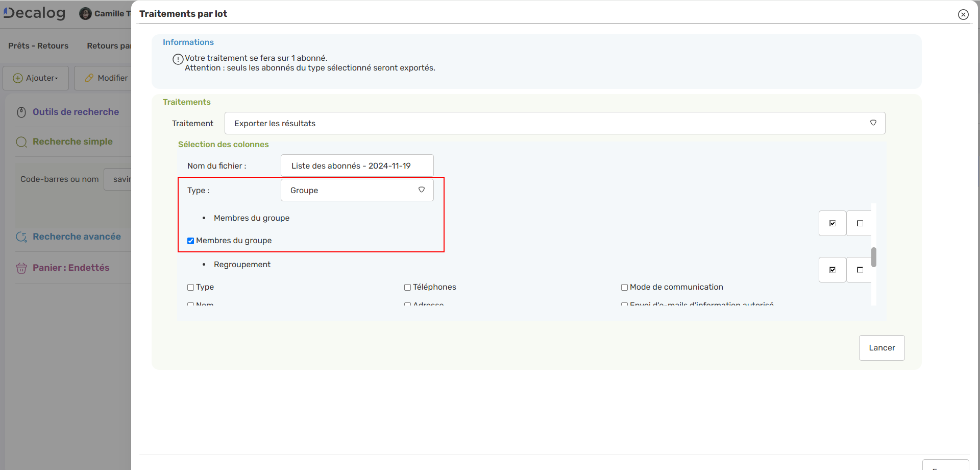
Task: Click the Nom du fichier text field
Action: point(357,166)
